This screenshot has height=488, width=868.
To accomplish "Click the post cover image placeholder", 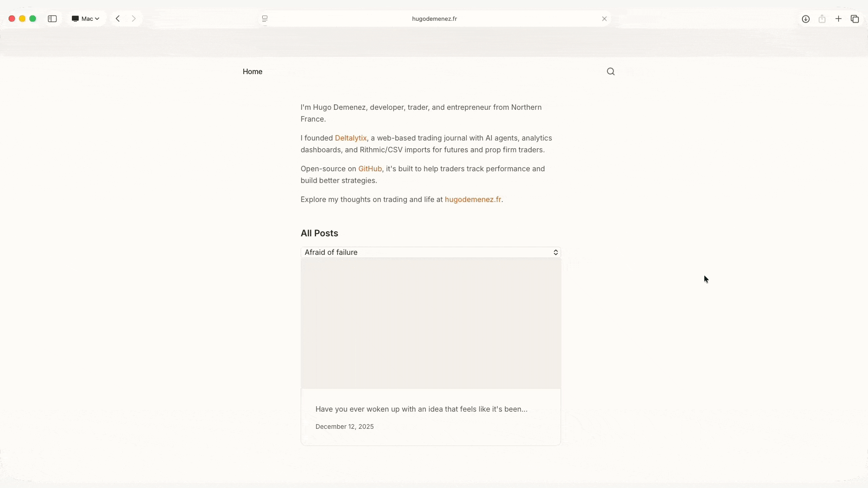I will coord(430,323).
